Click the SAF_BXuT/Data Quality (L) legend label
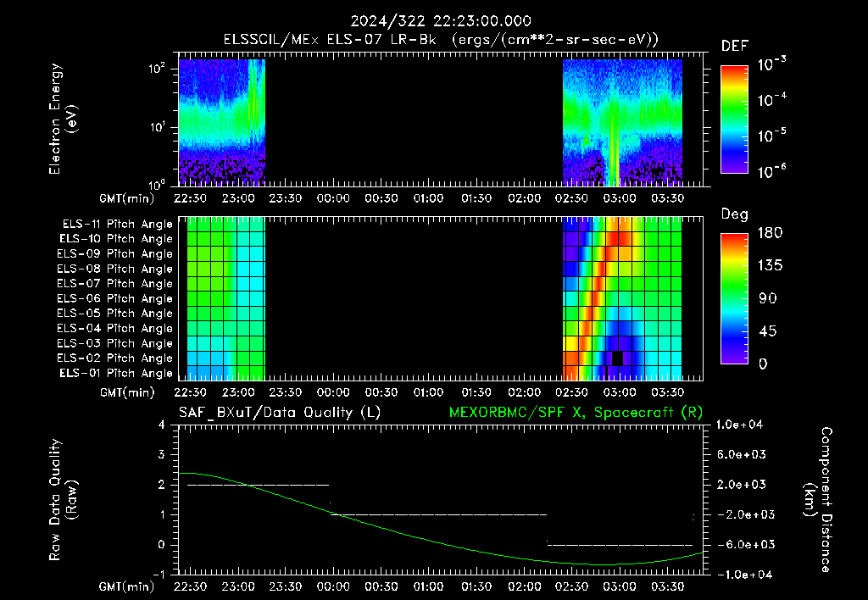The width and height of the screenshot is (868, 600). (x=280, y=413)
